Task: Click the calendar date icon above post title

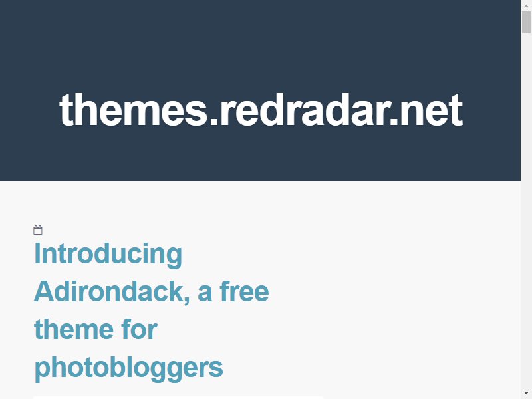Action: pos(38,230)
